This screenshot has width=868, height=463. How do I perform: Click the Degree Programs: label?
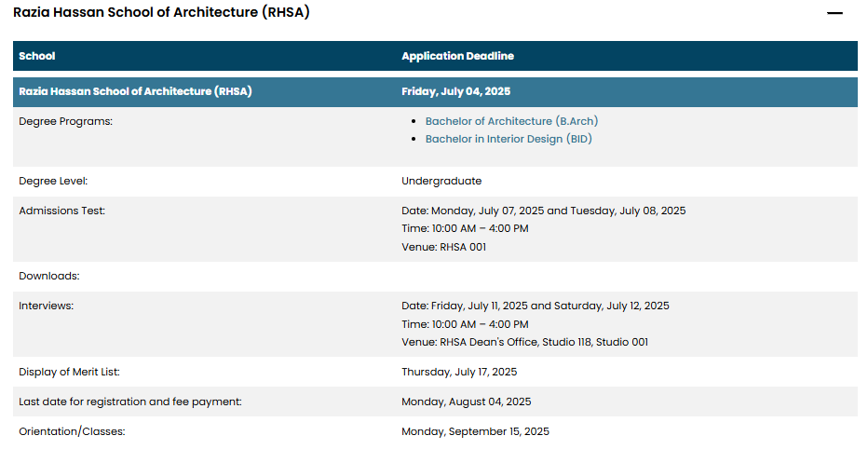(65, 121)
